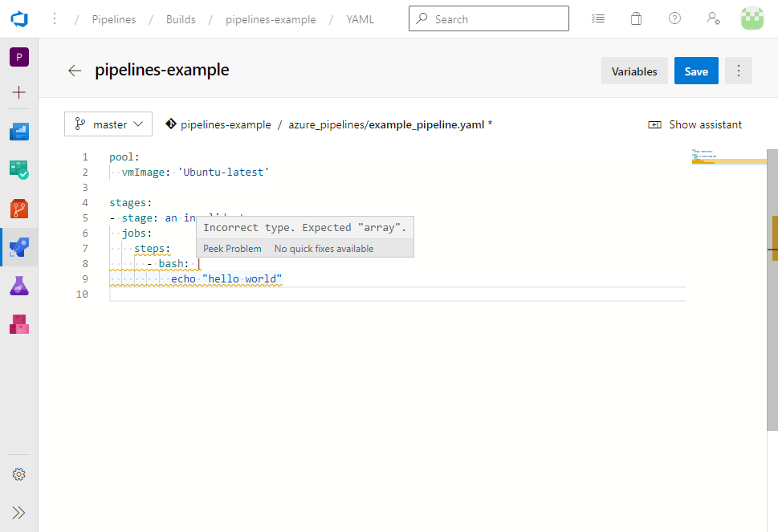The width and height of the screenshot is (778, 532).
Task: Open the Azure DevOps home logo
Action: point(19,19)
